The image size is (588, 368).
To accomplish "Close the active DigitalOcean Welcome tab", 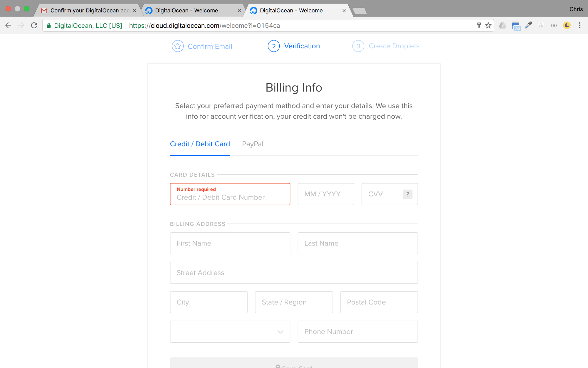I will pos(344,11).
